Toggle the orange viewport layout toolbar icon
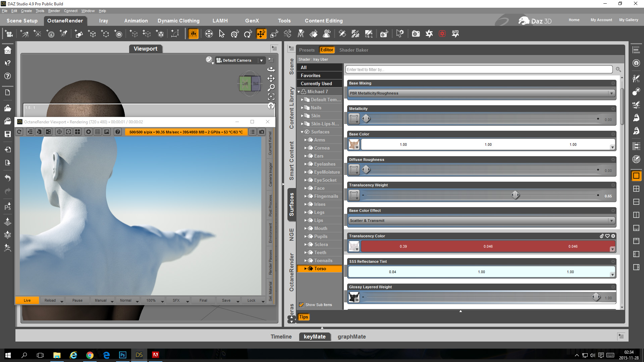This screenshot has width=644, height=362. 193,34
